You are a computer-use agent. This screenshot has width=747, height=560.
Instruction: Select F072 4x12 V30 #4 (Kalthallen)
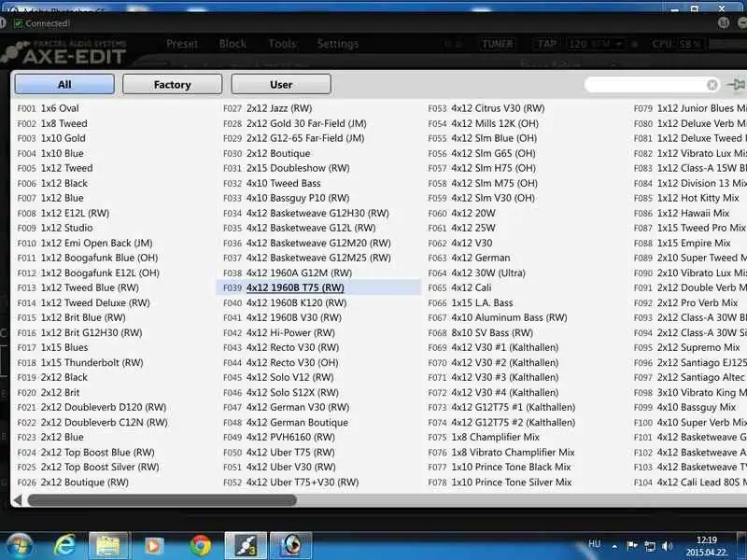coord(493,392)
